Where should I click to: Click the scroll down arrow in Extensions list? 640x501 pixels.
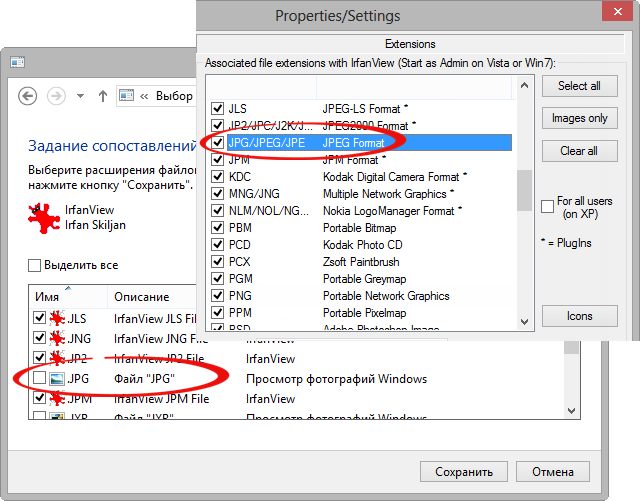click(x=524, y=322)
